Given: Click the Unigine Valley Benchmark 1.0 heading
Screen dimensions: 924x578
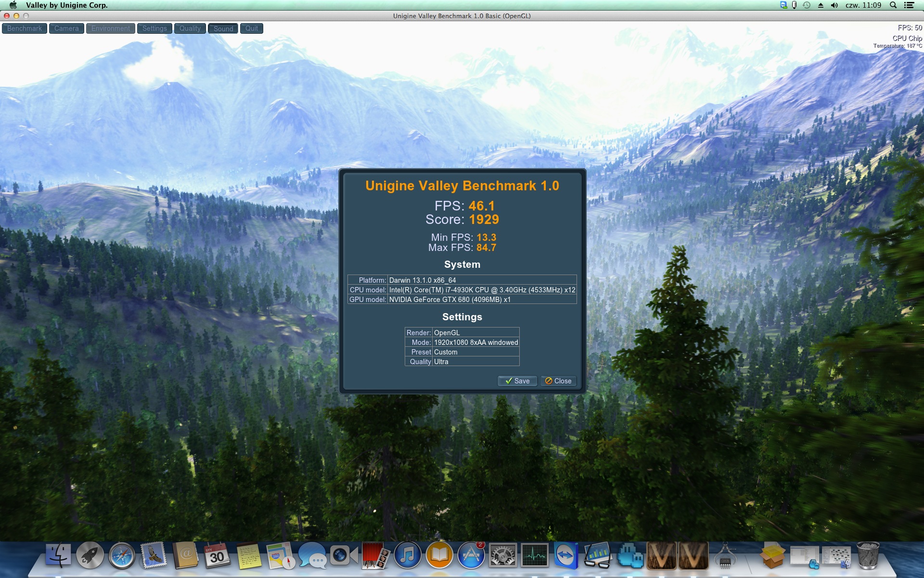Looking at the screenshot, I should (x=462, y=186).
